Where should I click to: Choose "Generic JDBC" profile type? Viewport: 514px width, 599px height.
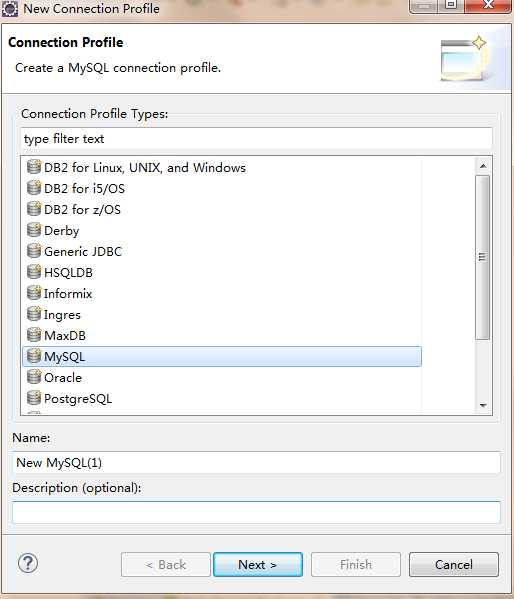point(83,251)
